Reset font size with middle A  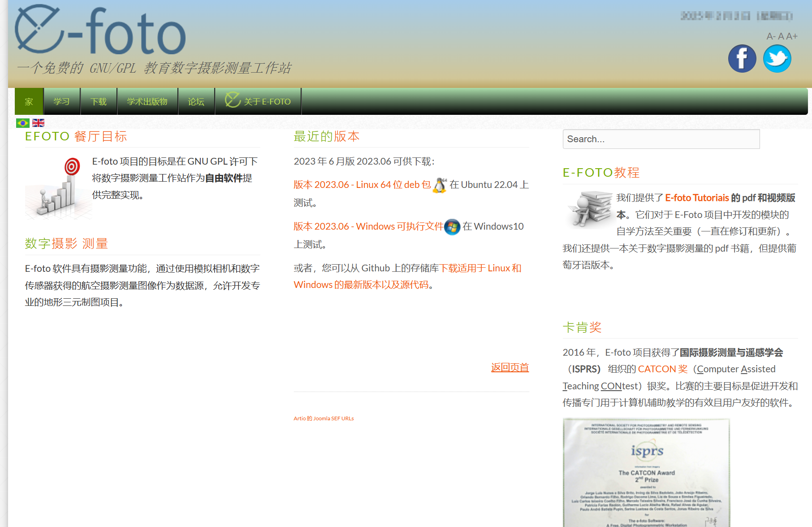coord(781,36)
